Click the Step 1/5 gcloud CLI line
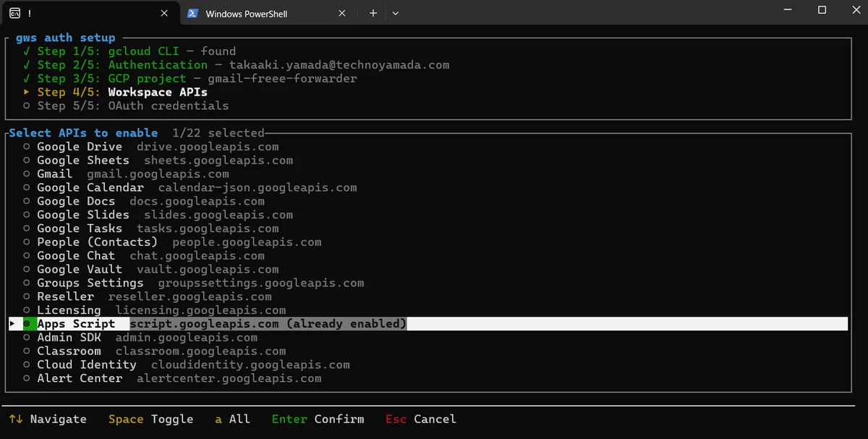This screenshot has width=868, height=439. click(x=129, y=51)
